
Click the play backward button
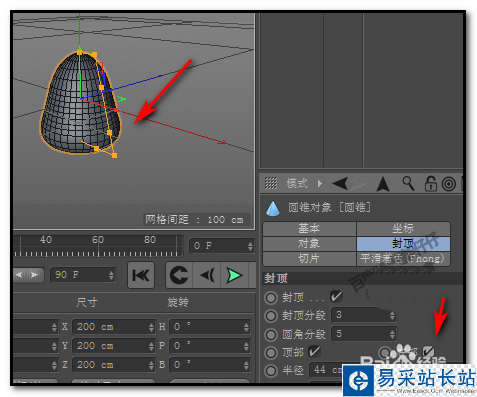[207, 275]
